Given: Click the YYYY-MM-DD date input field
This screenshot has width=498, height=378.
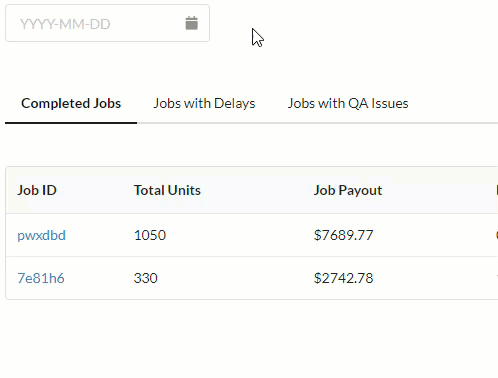Looking at the screenshot, I should tap(107, 23).
